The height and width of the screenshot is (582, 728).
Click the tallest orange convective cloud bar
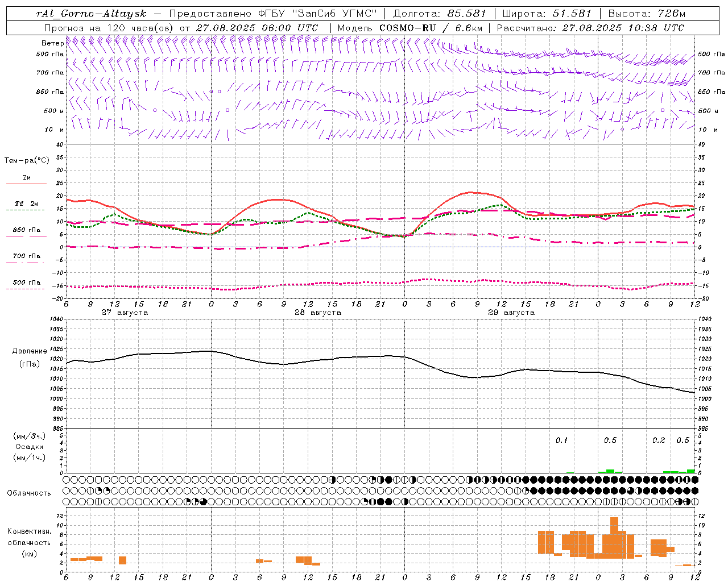[x=614, y=538]
